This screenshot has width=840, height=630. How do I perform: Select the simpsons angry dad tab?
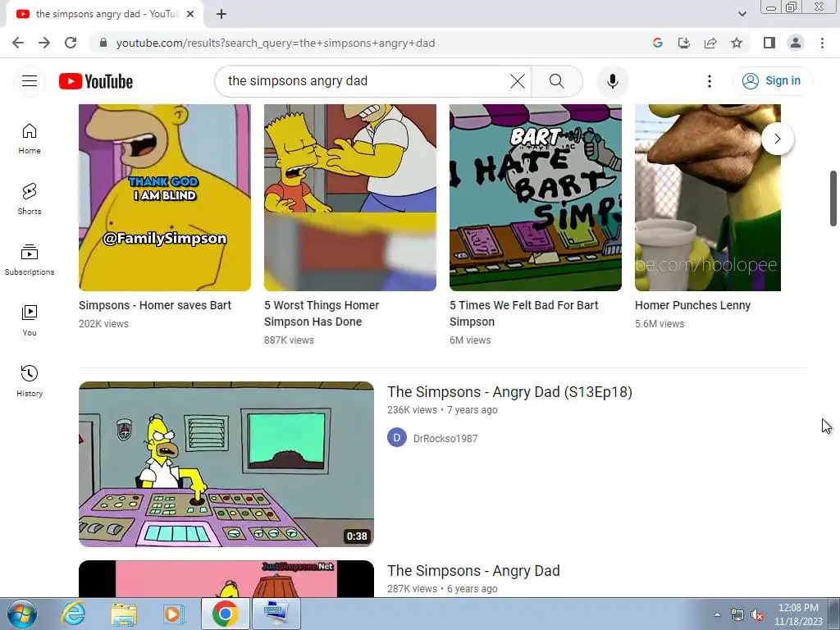click(x=105, y=15)
